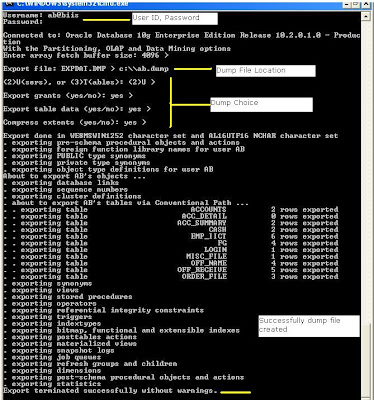Click 'About to export AB's objects' line
The height and width of the screenshot is (400, 374).
point(74,176)
